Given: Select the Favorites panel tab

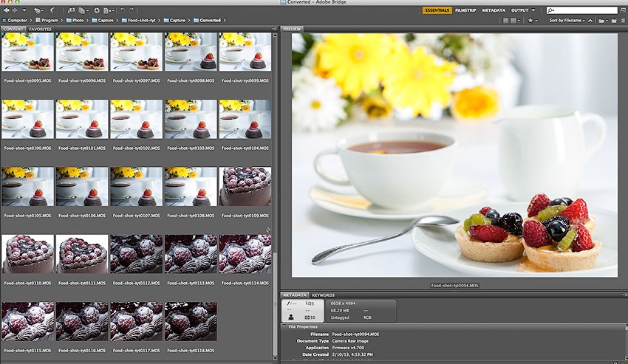Looking at the screenshot, I should [40, 29].
